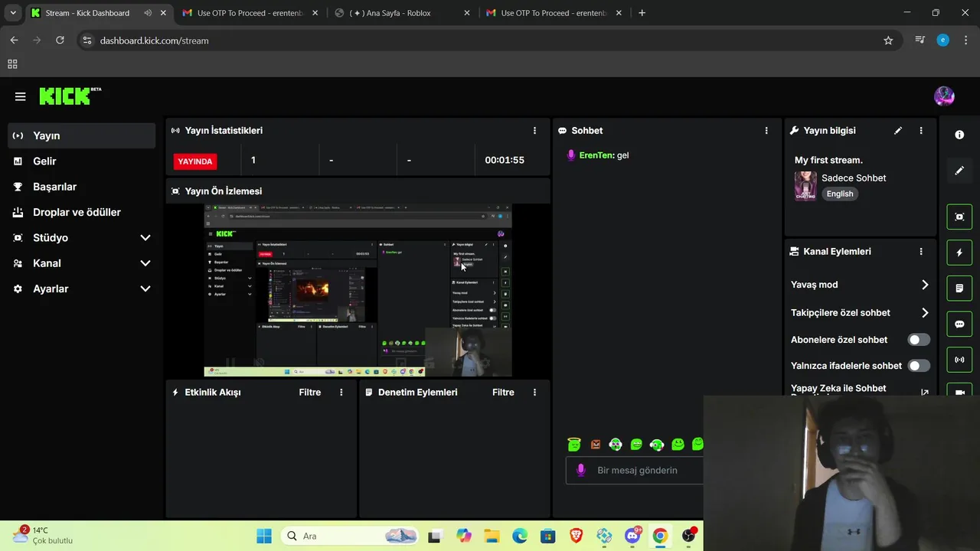Click the English language tag
This screenshot has width=980, height=551.
point(840,194)
